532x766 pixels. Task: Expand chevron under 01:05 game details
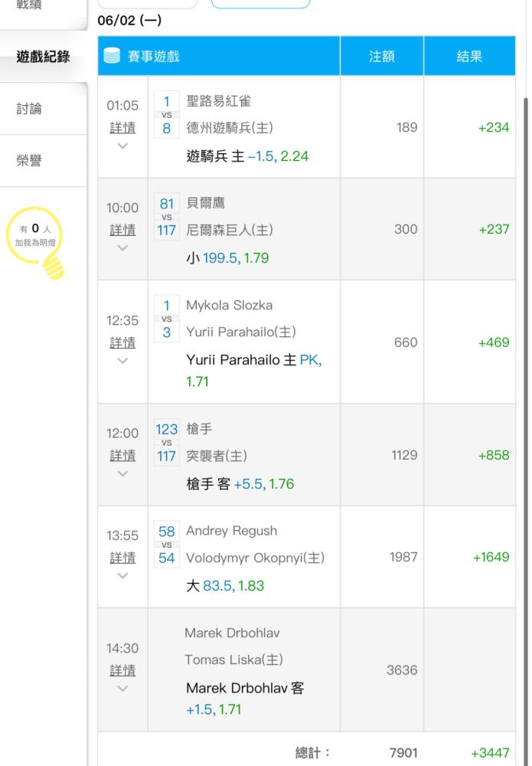[x=122, y=146]
